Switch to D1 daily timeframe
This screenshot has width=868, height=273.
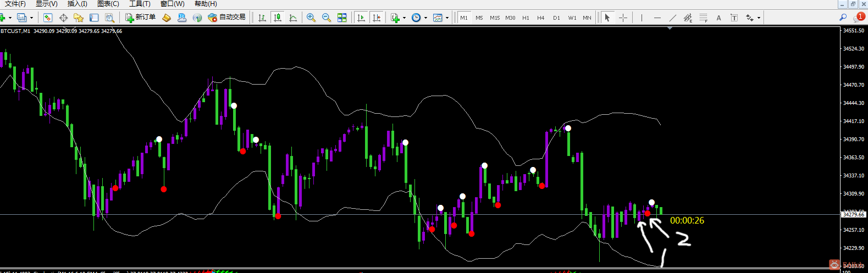[x=556, y=18]
